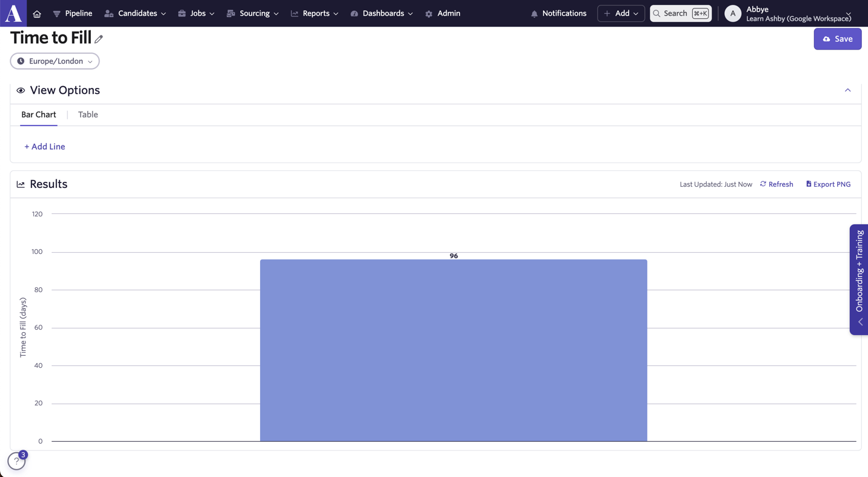The image size is (868, 477).
Task: Go to the home icon
Action: point(37,14)
